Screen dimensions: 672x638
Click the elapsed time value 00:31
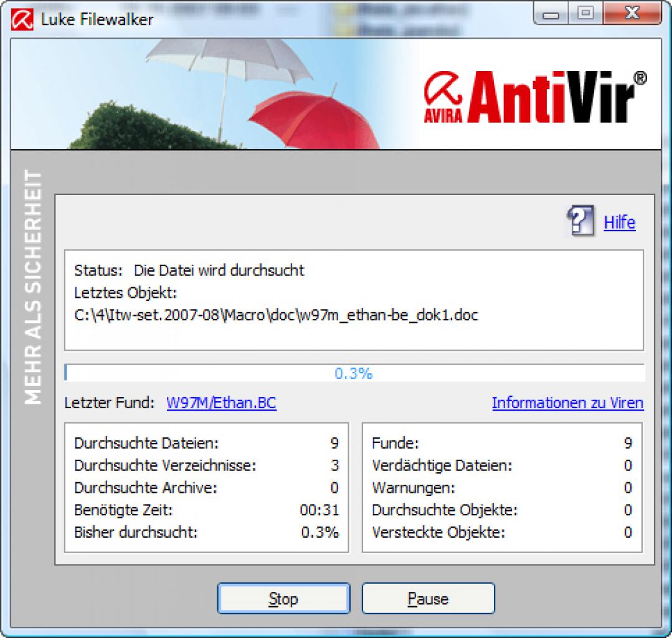tap(319, 510)
